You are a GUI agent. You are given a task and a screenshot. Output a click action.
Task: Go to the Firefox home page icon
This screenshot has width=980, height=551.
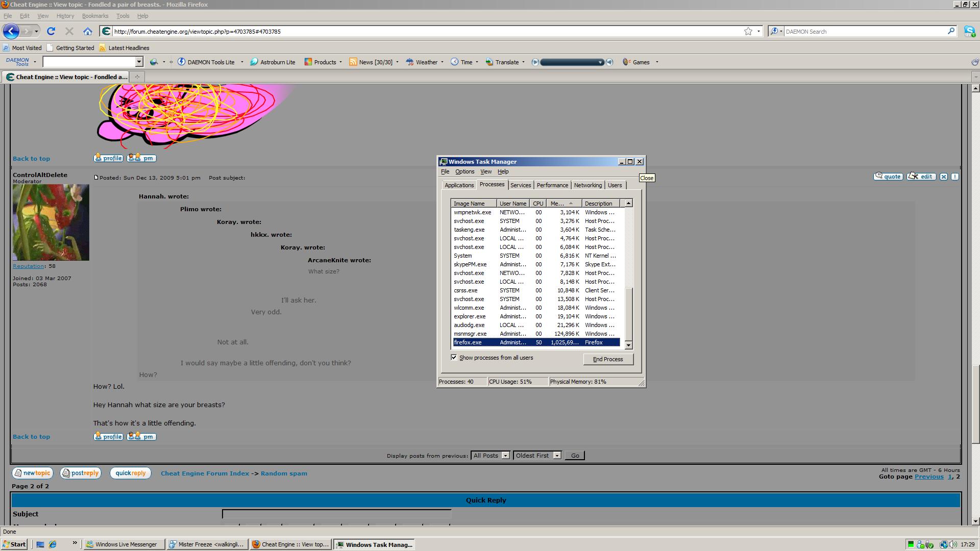coord(88,32)
